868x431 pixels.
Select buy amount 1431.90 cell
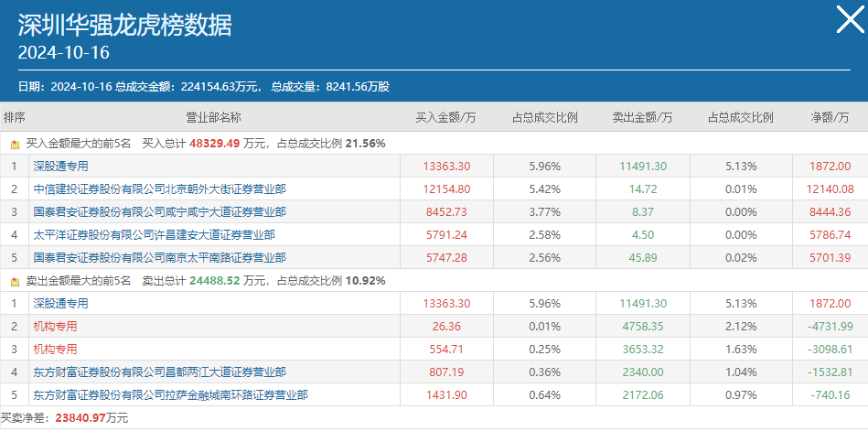[446, 395]
